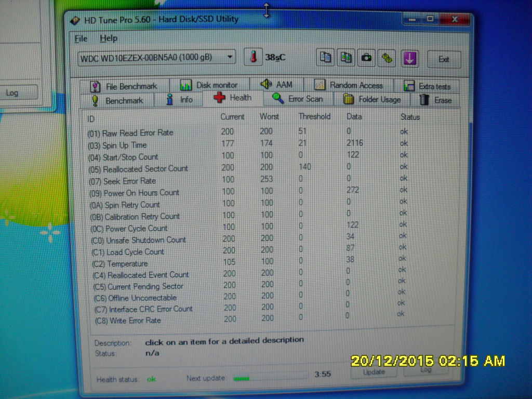Click the Log button in background window
This screenshot has height=399, width=532.
point(18,92)
